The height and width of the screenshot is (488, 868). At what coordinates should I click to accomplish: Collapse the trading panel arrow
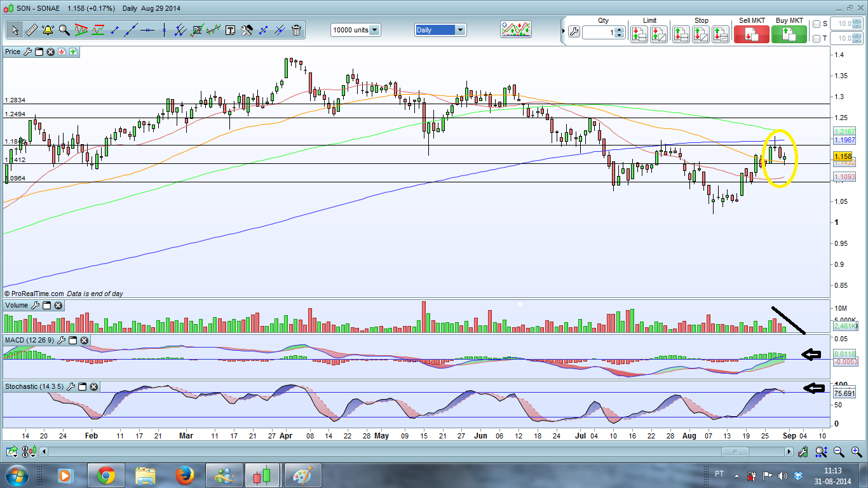[563, 30]
